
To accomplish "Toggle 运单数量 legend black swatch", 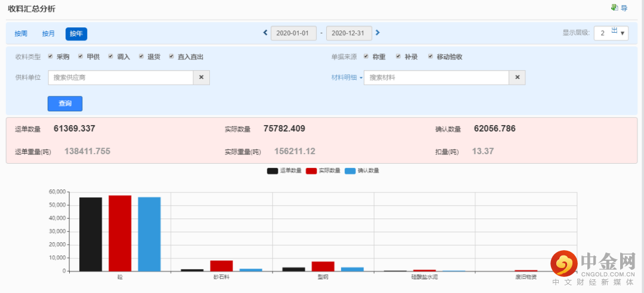I will coord(273,171).
